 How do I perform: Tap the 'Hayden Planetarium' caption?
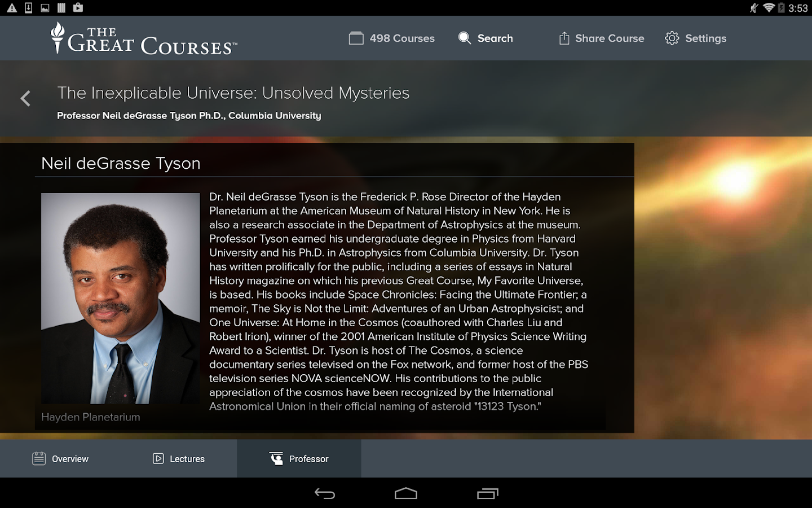click(x=91, y=417)
